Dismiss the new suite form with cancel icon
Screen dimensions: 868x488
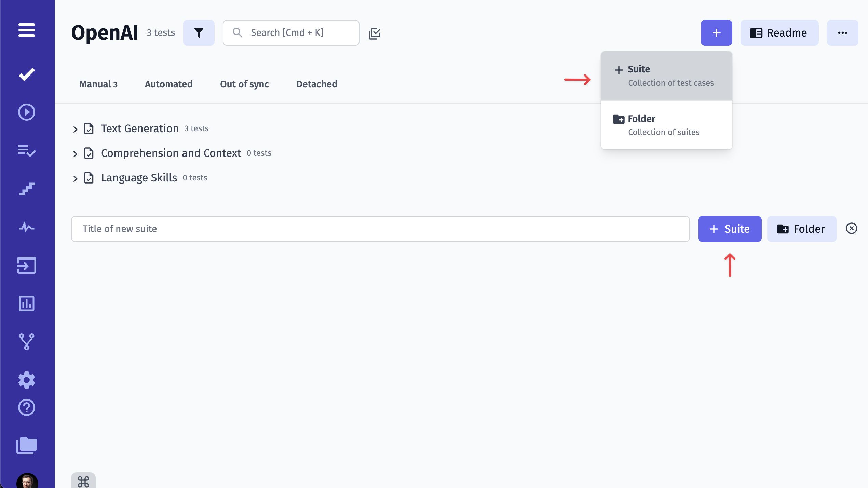(851, 228)
